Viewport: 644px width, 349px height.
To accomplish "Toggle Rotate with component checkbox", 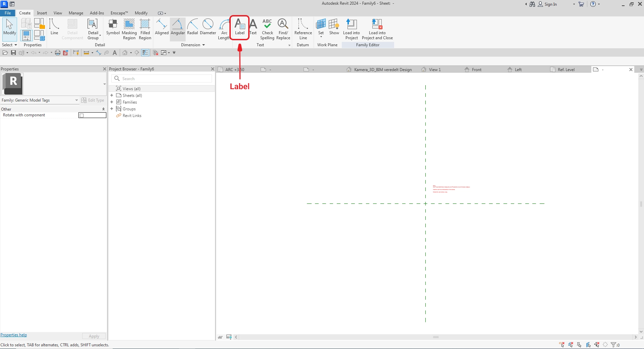I will point(82,115).
